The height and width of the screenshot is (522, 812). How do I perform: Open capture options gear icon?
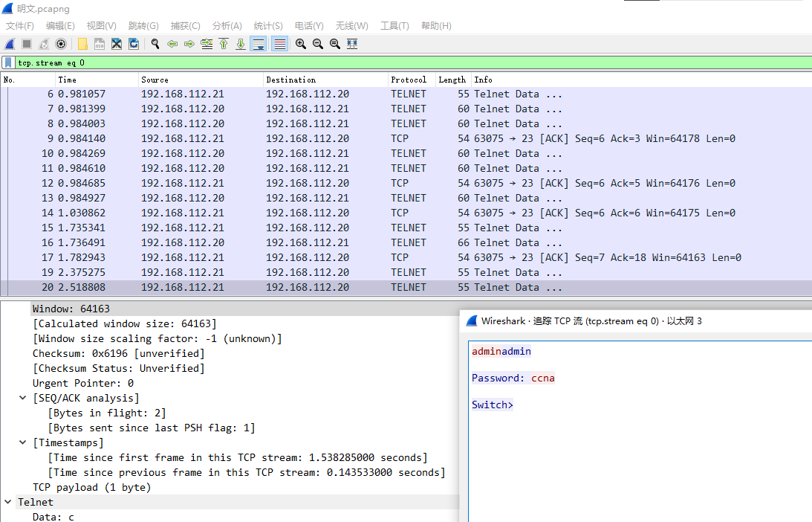point(61,44)
